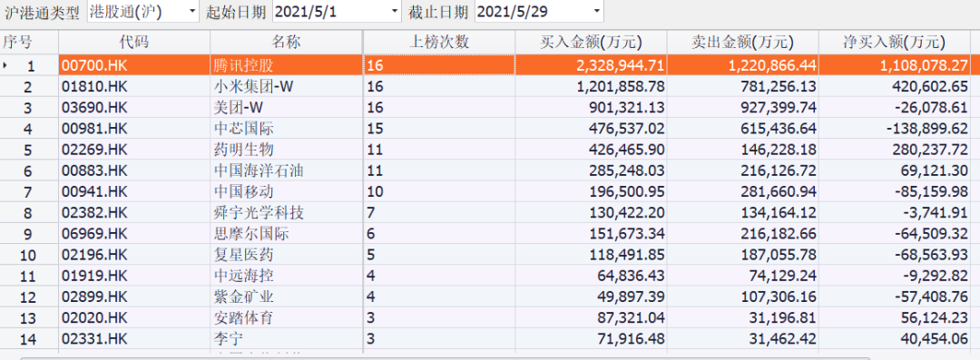Select the 舜宇光学科技 name cell
Viewport: 980px width, 360px height.
point(286,213)
